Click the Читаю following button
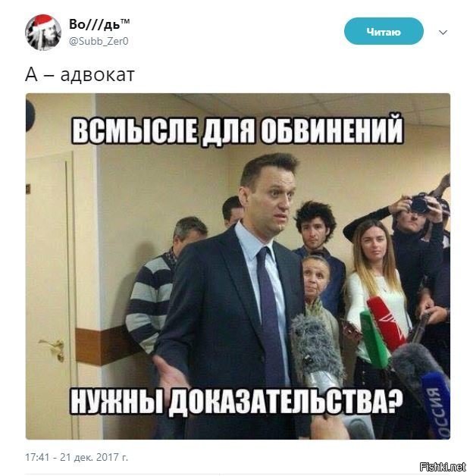 (x=384, y=31)
